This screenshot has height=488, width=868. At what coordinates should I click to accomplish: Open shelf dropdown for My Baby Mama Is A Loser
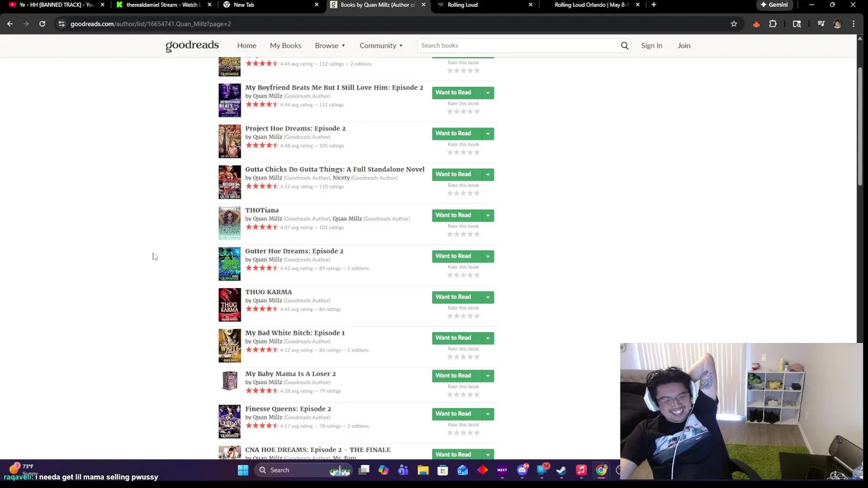tap(488, 375)
